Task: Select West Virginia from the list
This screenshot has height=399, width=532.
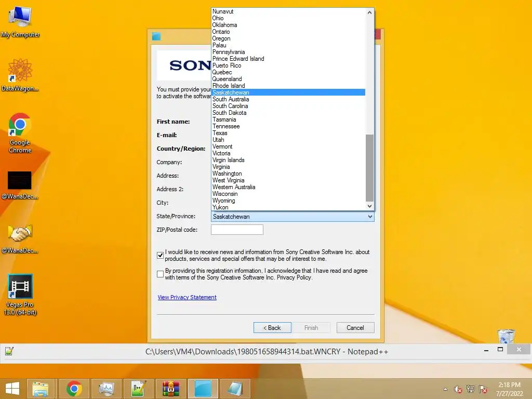Action: pos(288,180)
